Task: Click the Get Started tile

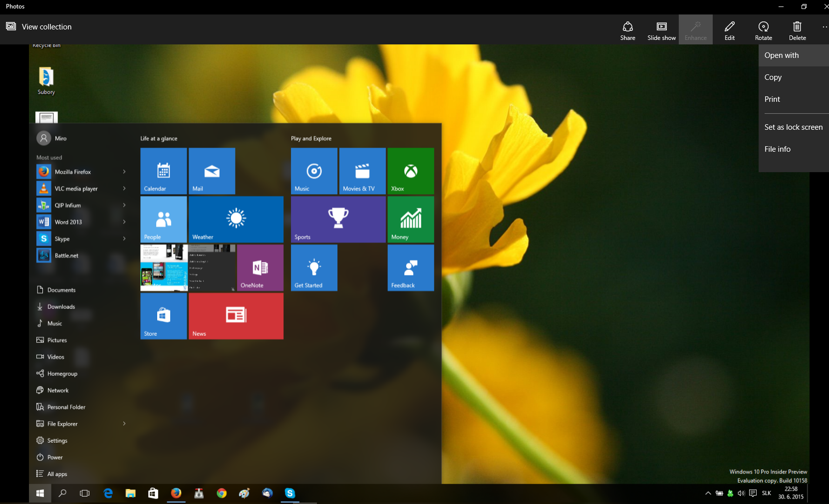Action: 314,268
